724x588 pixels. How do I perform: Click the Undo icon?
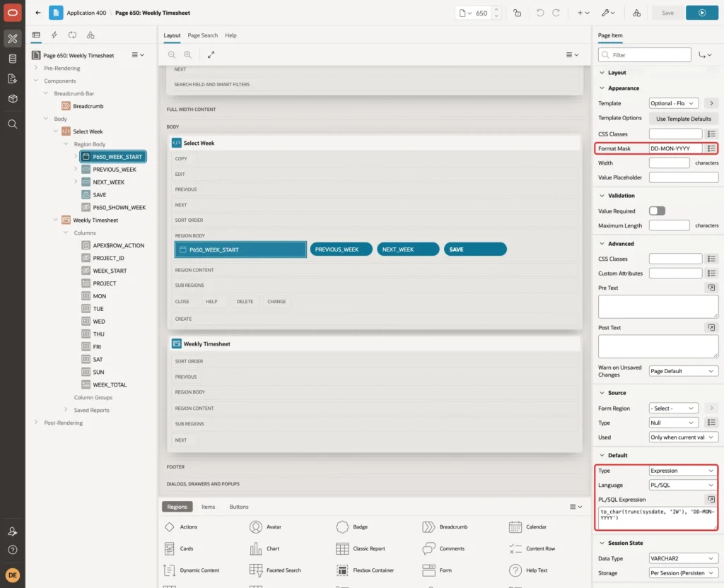point(539,13)
